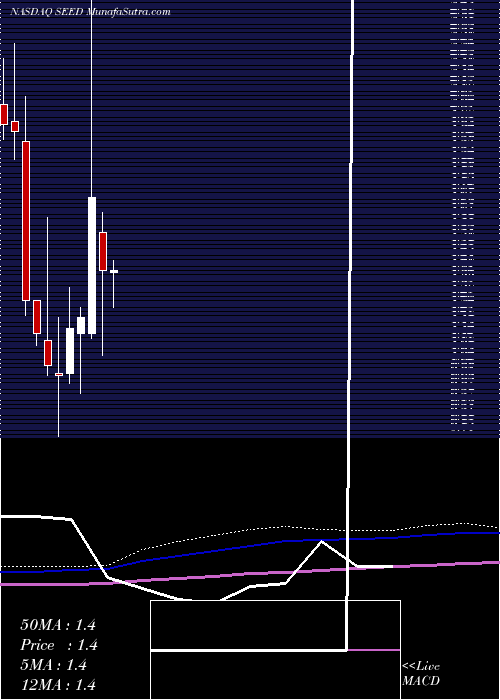The image size is (500, 700).
Task: Click the longest red candlestick body
Action: (26, 221)
